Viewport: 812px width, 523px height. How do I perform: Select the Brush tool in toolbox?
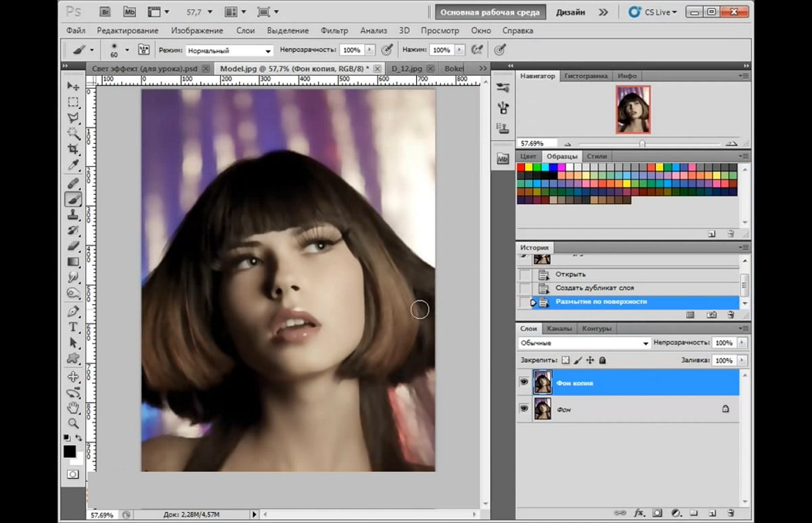pyautogui.click(x=73, y=199)
